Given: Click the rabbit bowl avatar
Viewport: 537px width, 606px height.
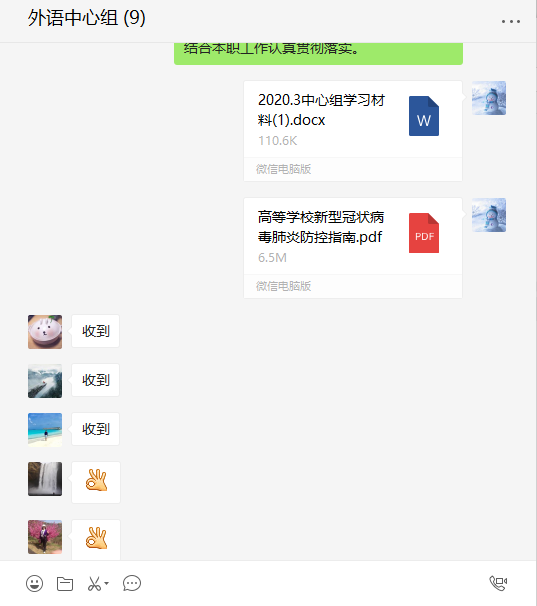Looking at the screenshot, I should pyautogui.click(x=45, y=332).
